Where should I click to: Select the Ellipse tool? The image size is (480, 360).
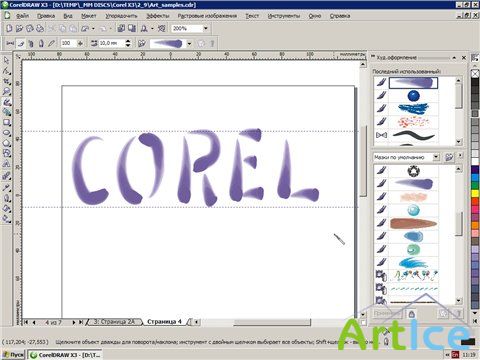(x=7, y=133)
